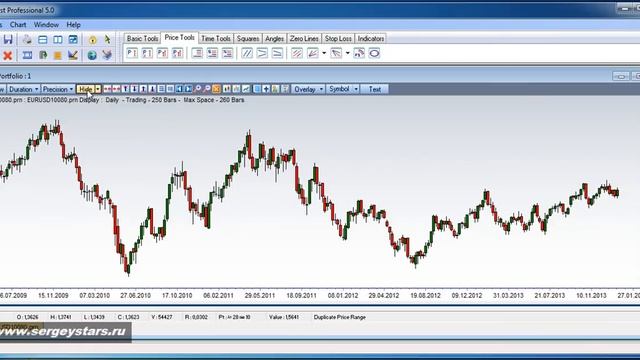Click the scroll chart right arrow icon

pyautogui.click(x=188, y=89)
